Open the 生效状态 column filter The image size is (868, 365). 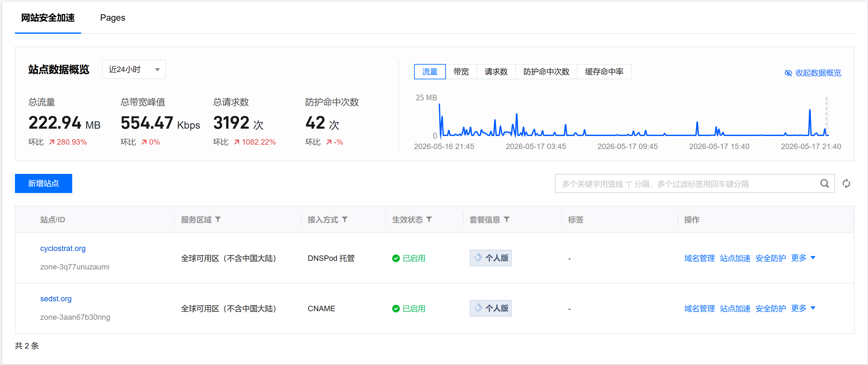pos(429,220)
